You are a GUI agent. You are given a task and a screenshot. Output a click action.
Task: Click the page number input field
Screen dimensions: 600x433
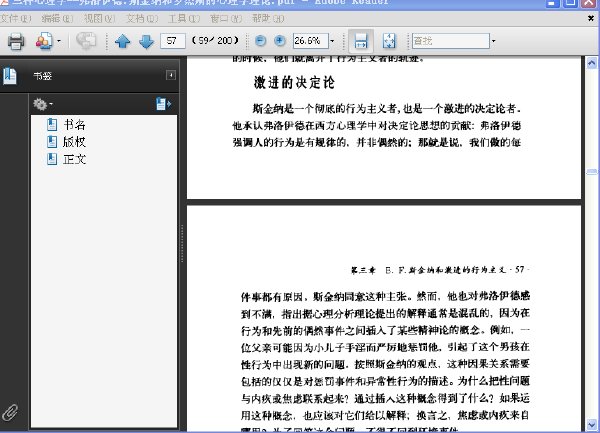click(x=173, y=41)
